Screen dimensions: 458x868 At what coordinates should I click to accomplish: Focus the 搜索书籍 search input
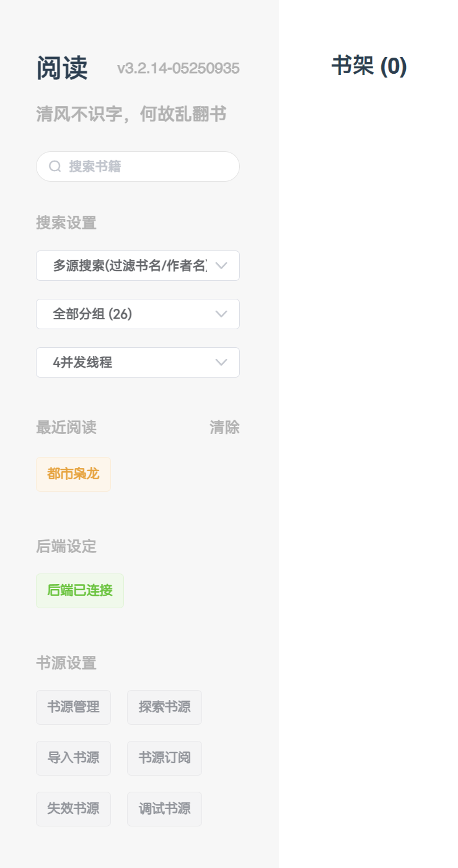(x=149, y=166)
